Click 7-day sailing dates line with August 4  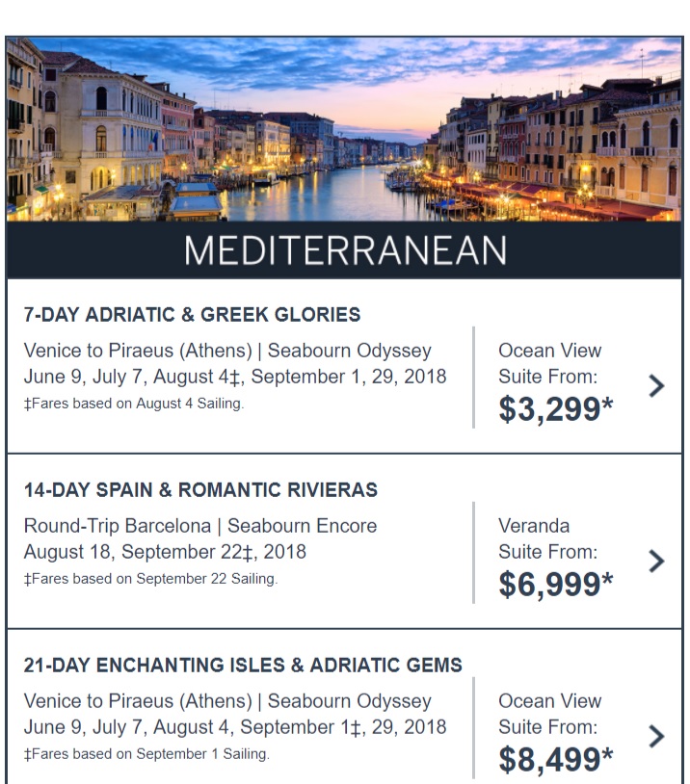tap(235, 377)
